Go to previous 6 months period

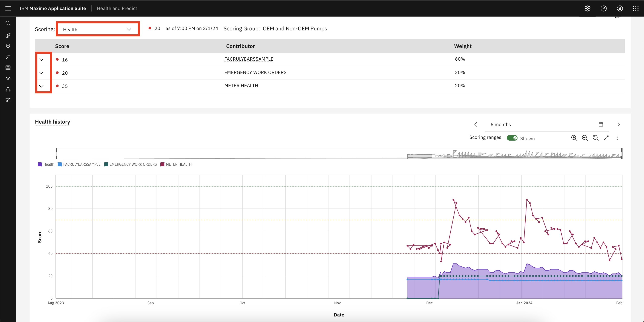coord(476,124)
